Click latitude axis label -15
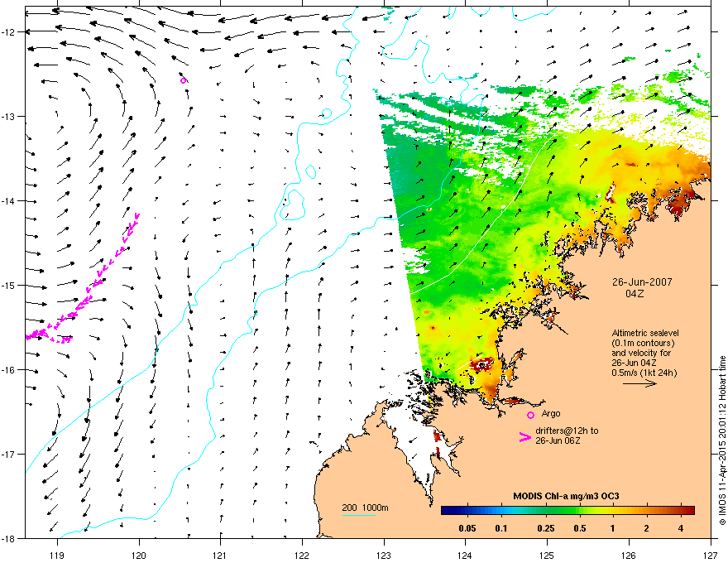Viewport: 728px width, 563px height. tap(8, 285)
